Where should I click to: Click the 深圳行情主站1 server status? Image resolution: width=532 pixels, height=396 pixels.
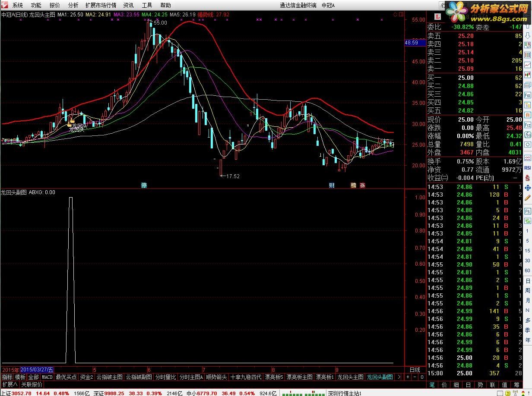345,393
